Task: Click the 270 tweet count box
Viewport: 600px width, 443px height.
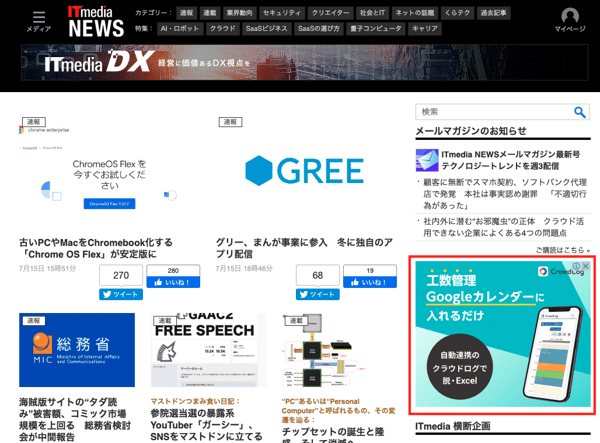Action: 121,275
